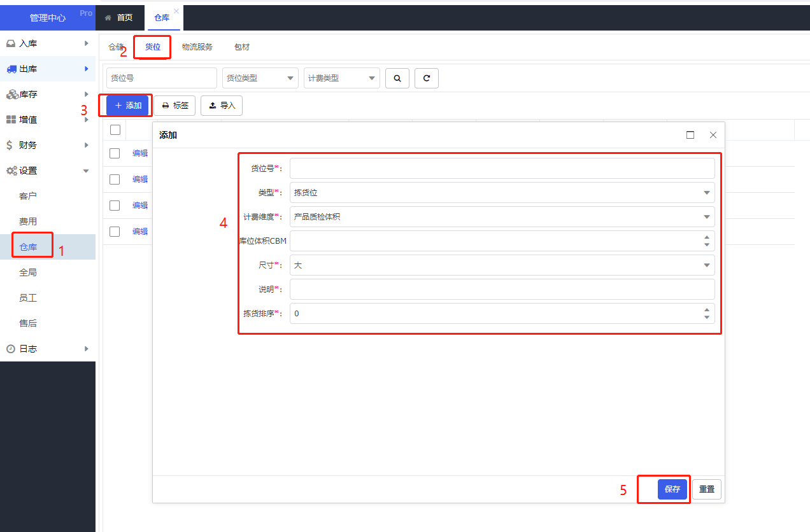The image size is (810, 532).
Task: Open the 计费类型 filter dropdown
Action: point(342,78)
